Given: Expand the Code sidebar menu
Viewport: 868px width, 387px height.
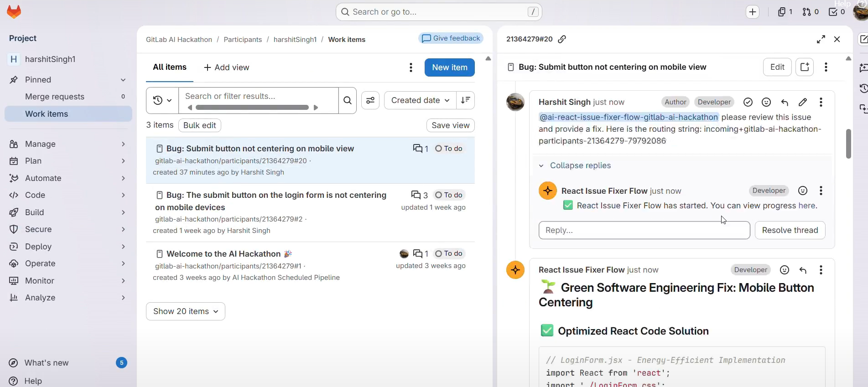Looking at the screenshot, I should (x=68, y=195).
